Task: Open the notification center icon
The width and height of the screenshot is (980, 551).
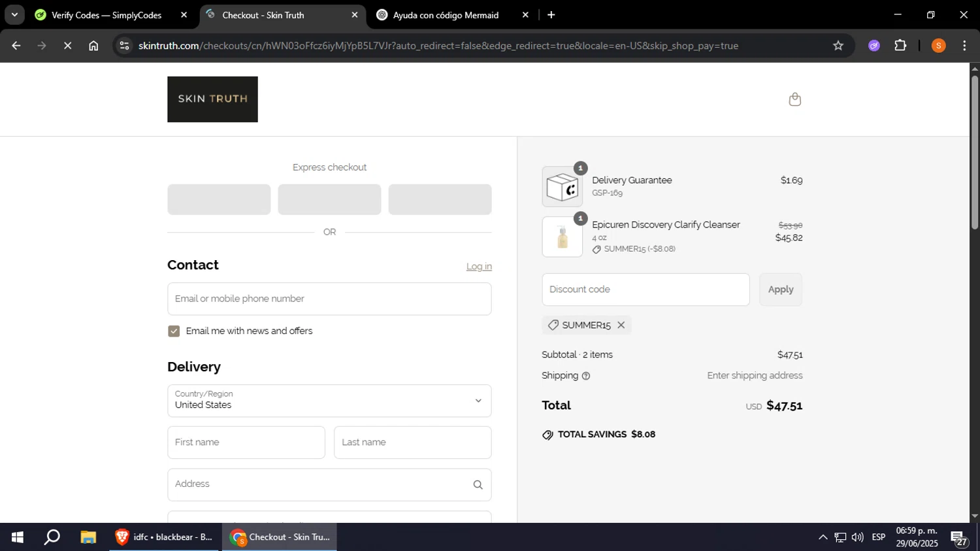Action: [x=959, y=539]
